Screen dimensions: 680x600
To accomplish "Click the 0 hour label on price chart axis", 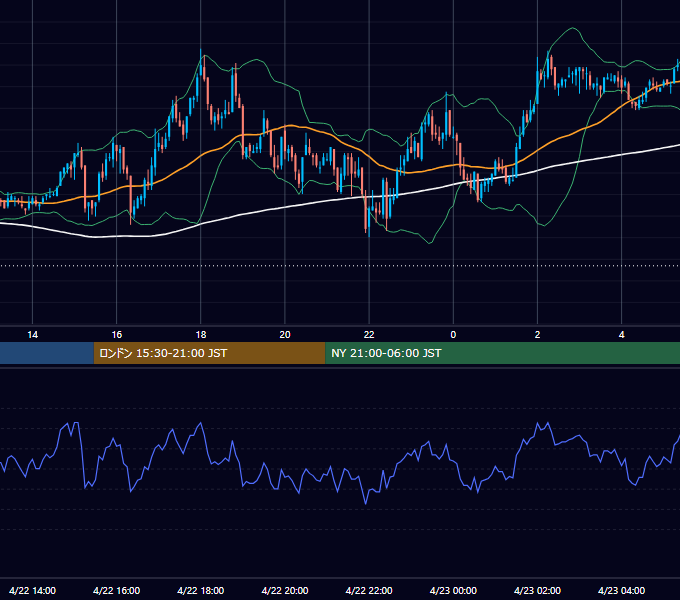I will coord(453,335).
